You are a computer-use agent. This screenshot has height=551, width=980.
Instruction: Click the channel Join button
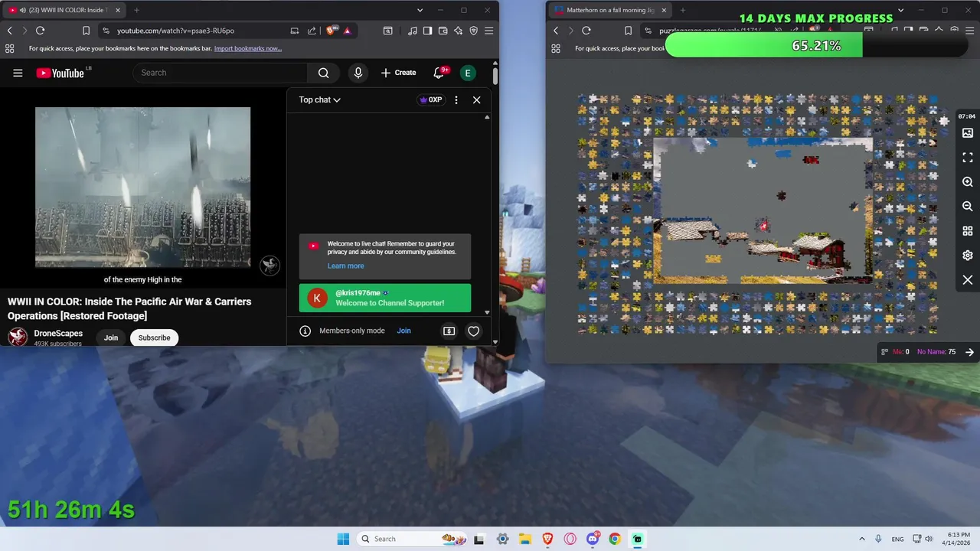[111, 337]
